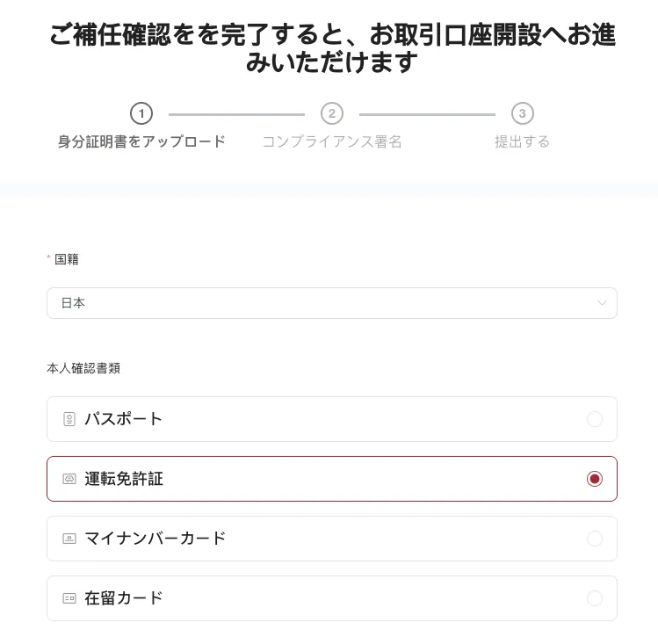Go to コンプライアンス署名 step label
Screen dimensions: 658x644
(x=331, y=141)
